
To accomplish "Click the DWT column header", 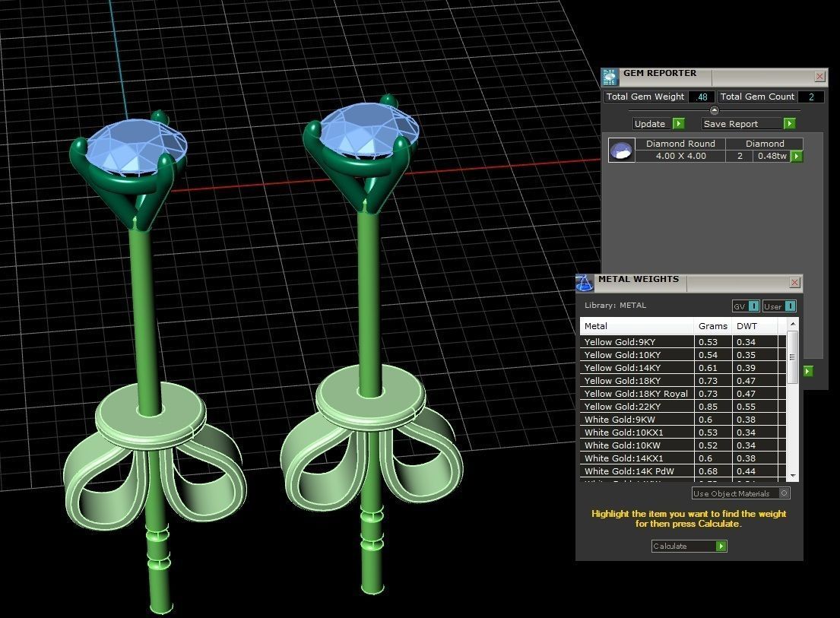I will pyautogui.click(x=755, y=325).
